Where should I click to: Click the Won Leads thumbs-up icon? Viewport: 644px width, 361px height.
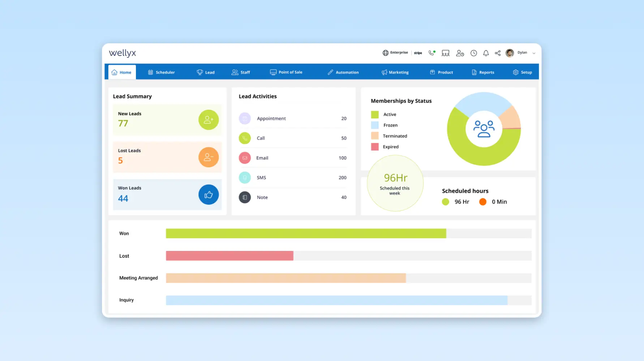[x=209, y=195]
